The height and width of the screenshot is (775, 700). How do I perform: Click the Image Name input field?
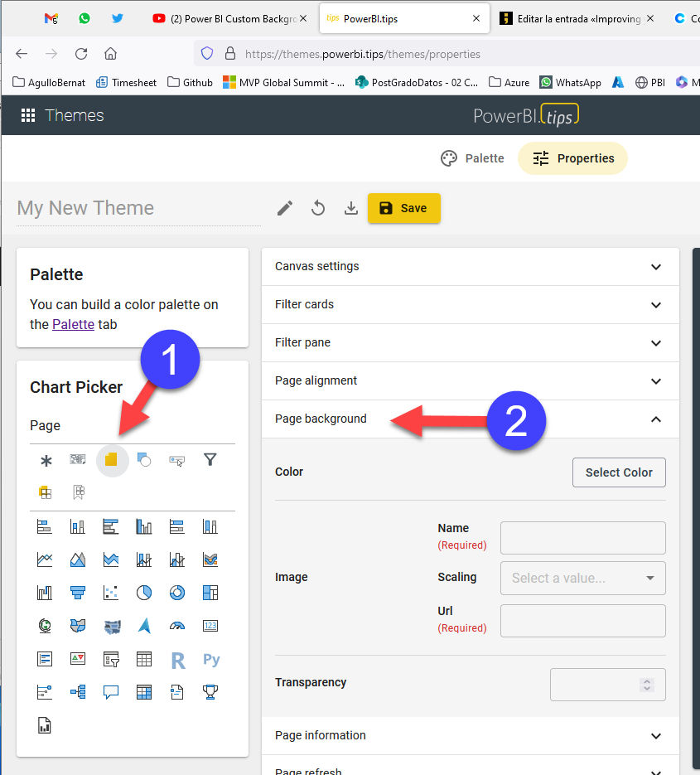tap(583, 538)
